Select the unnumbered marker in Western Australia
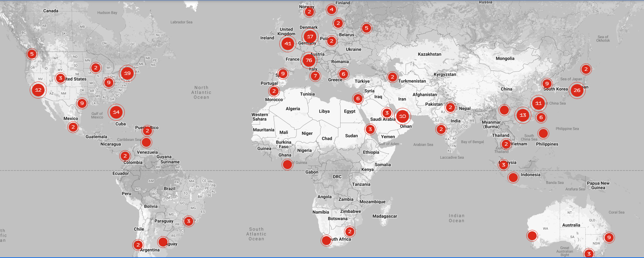Screen dimensions: 644x258 tap(532, 235)
